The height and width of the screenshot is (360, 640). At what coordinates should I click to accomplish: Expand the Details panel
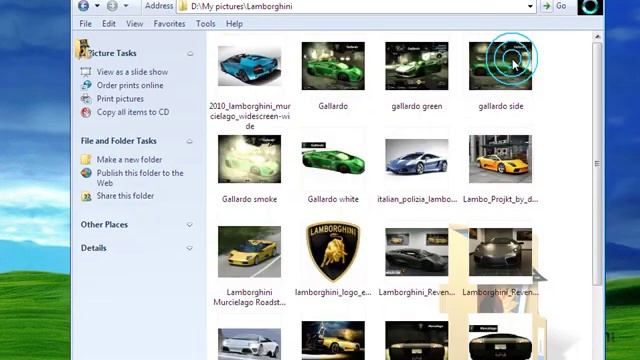(x=189, y=248)
